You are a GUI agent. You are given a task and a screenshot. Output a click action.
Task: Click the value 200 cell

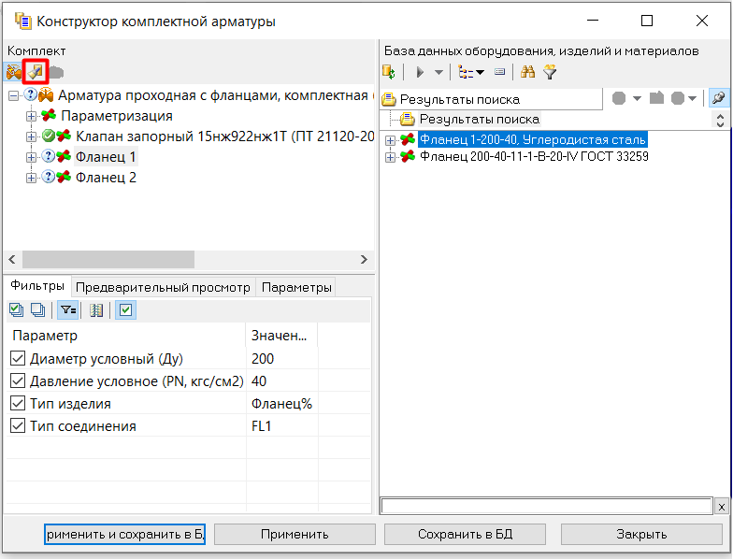(x=281, y=359)
